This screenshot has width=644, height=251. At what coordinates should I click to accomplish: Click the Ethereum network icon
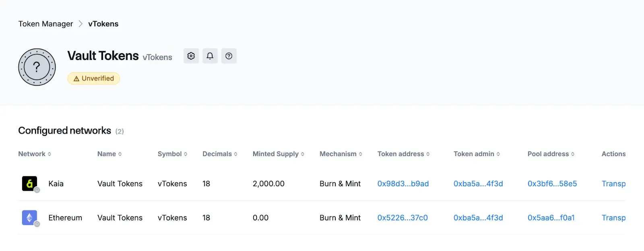click(x=30, y=218)
